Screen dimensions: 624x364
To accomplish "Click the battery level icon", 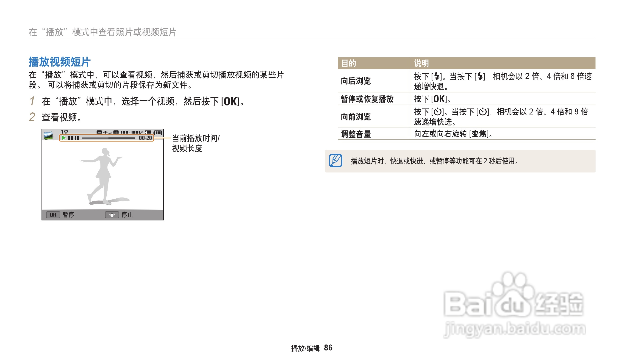I will [158, 133].
